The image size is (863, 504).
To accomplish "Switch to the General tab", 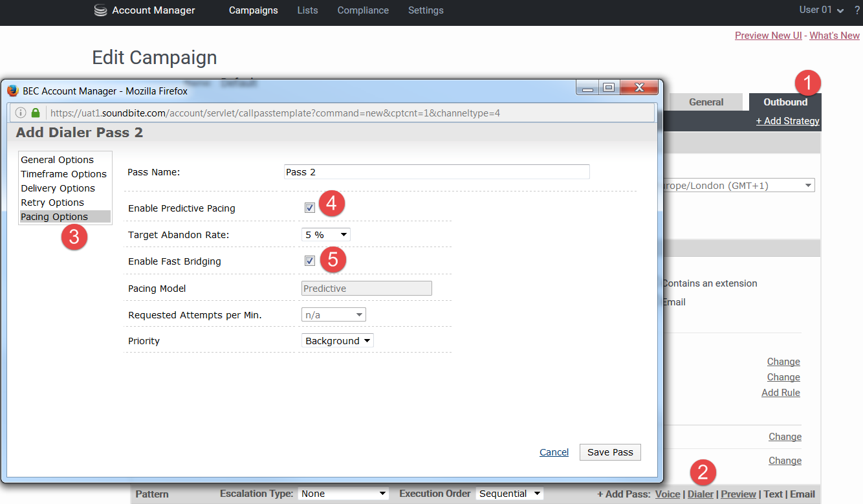I will [x=706, y=102].
